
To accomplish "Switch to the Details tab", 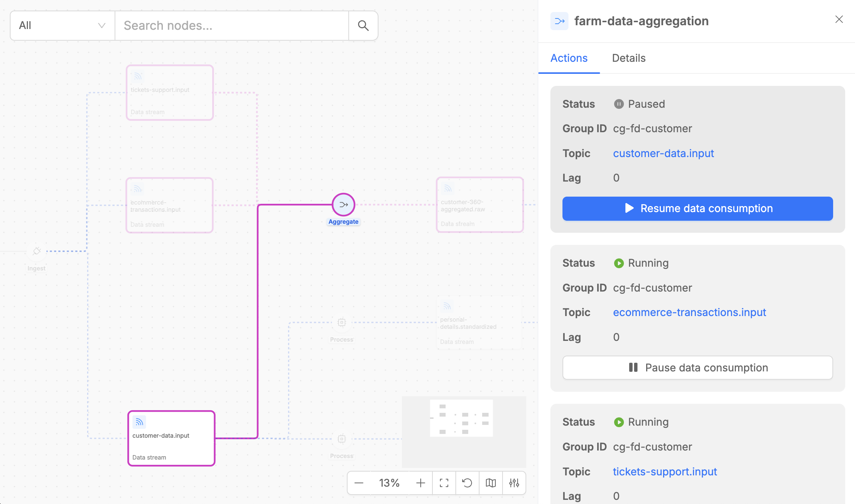I will [628, 58].
